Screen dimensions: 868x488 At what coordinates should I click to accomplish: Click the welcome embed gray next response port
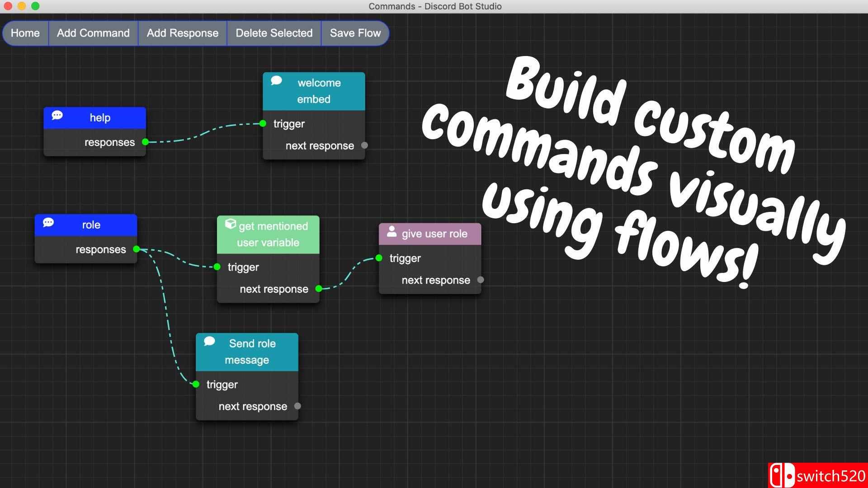tap(364, 145)
